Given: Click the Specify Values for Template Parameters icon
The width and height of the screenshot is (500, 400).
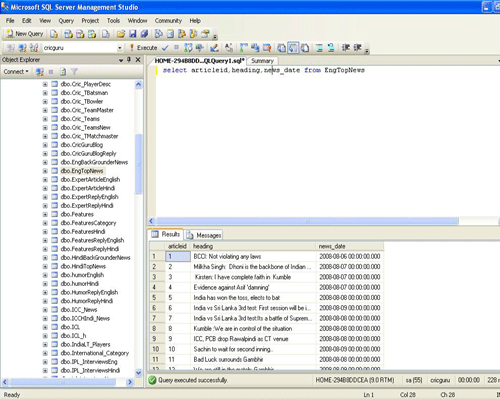Looking at the screenshot, I should click(x=229, y=48).
